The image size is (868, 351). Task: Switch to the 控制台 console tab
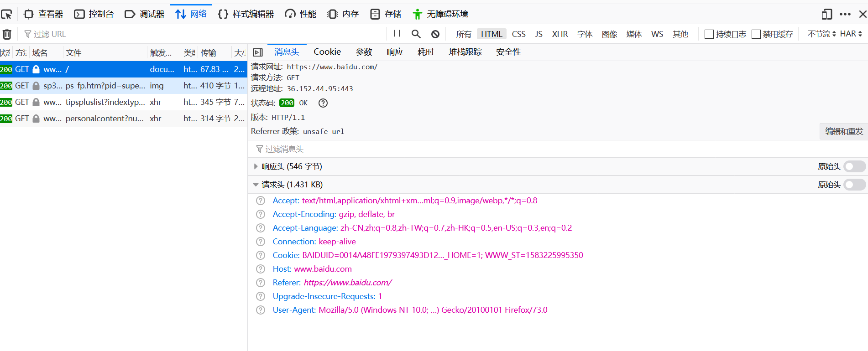[94, 14]
